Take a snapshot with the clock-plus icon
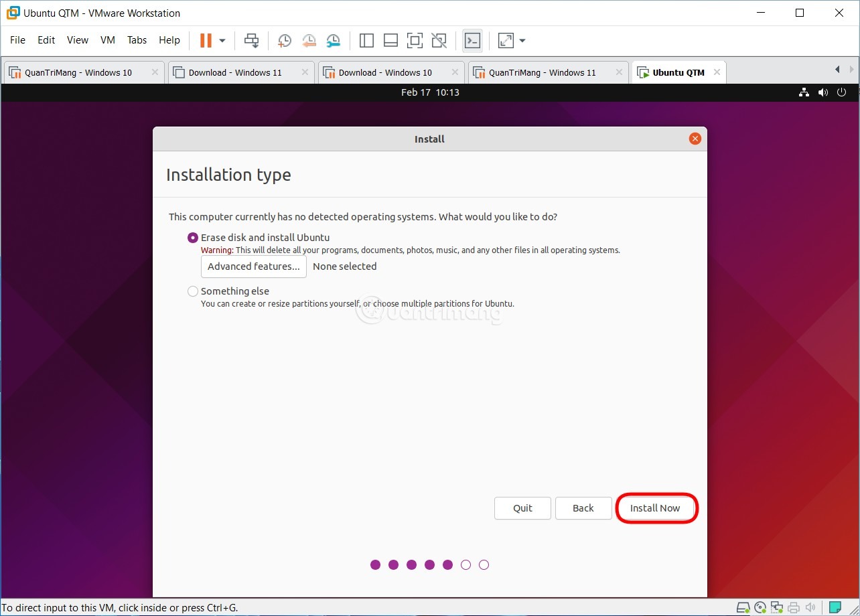Viewport: 860px width, 616px height. (285, 41)
